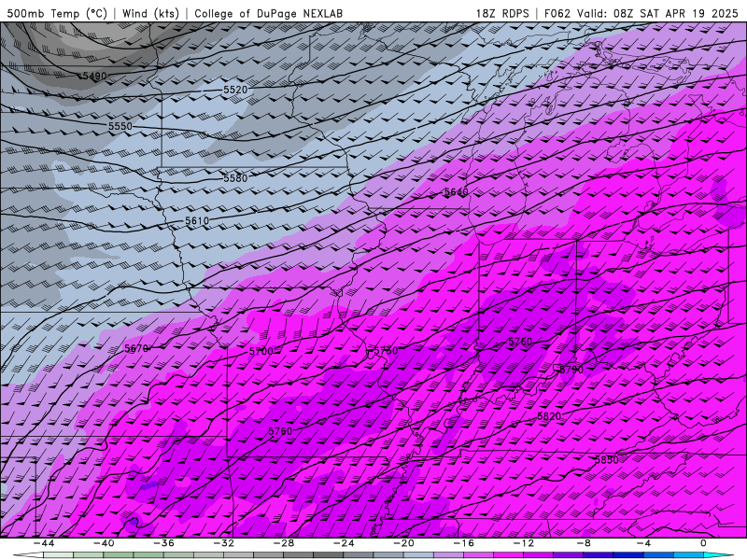Viewport: 747px width, 560px height.
Task: Pick the 5580 contour label
Action: 236,178
